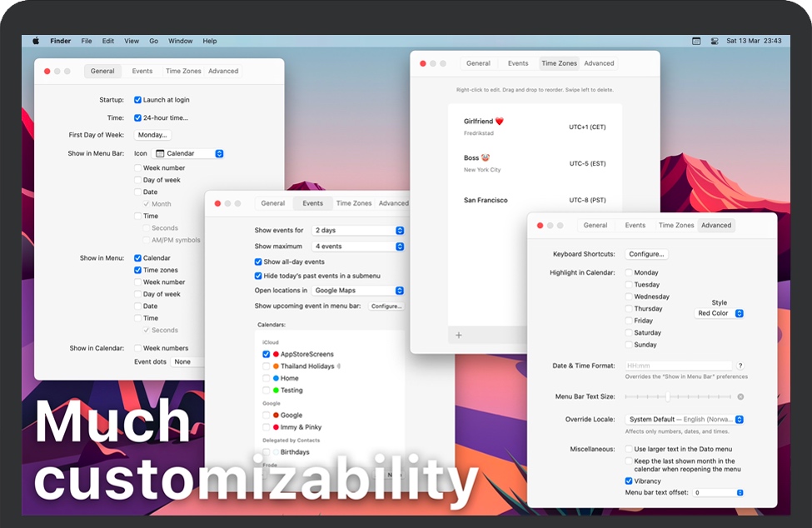Click the Date & Time Format field
The height and width of the screenshot is (528, 812).
(x=678, y=366)
